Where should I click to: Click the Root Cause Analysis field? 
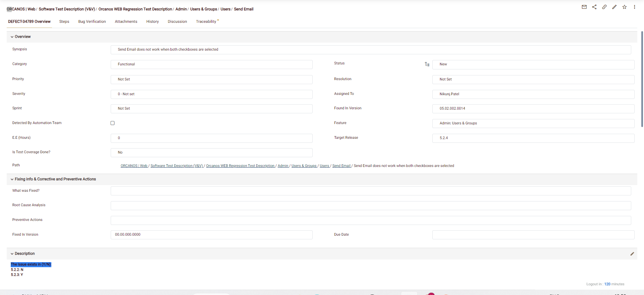point(371,205)
